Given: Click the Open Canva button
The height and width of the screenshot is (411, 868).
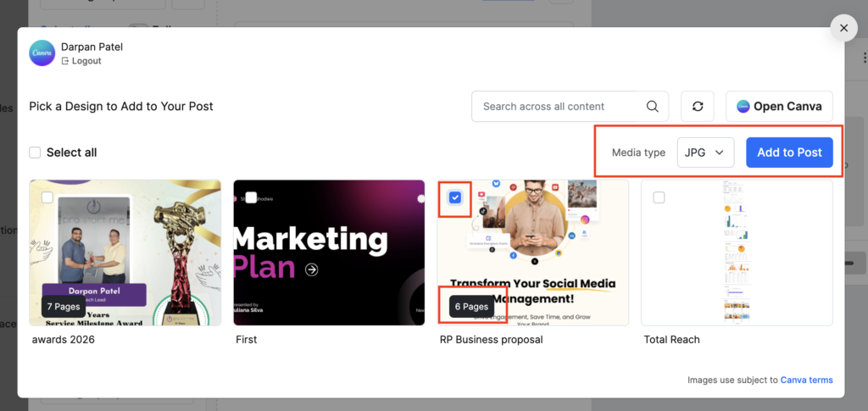Looking at the screenshot, I should click(x=780, y=106).
